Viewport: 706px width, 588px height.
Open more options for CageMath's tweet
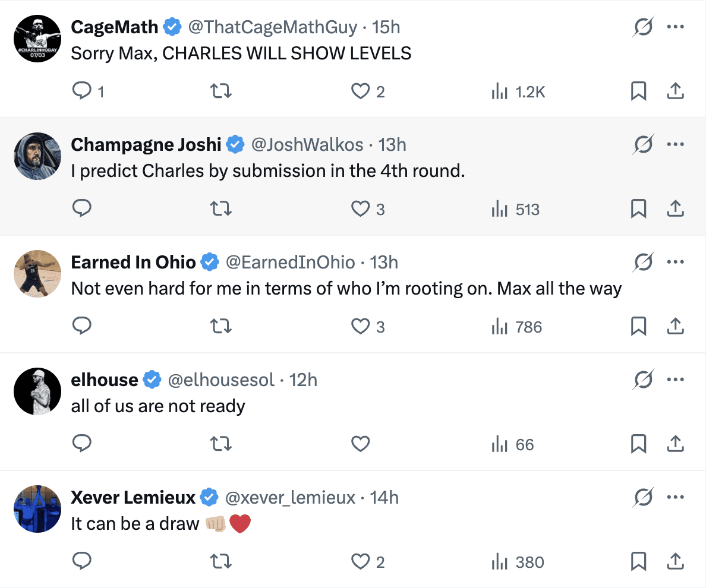(x=675, y=27)
